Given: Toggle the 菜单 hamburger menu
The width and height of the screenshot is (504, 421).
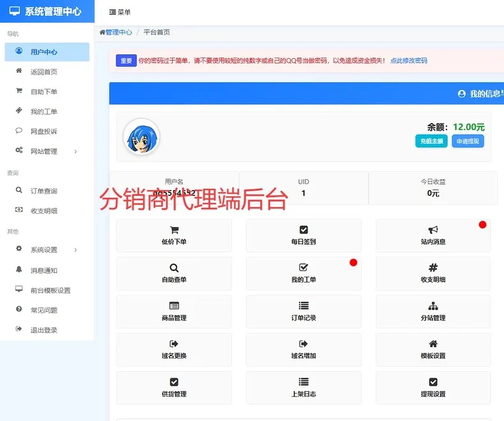Looking at the screenshot, I should (x=120, y=12).
